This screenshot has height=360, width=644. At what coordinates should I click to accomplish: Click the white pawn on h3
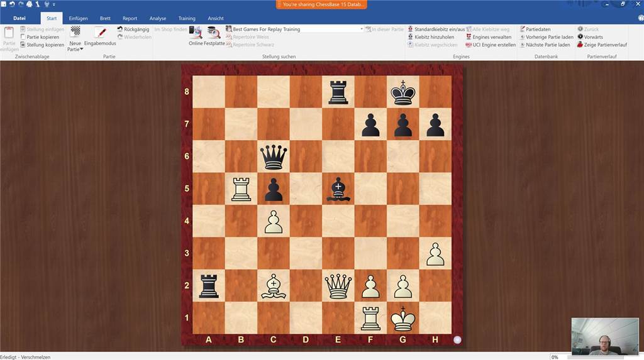435,253
